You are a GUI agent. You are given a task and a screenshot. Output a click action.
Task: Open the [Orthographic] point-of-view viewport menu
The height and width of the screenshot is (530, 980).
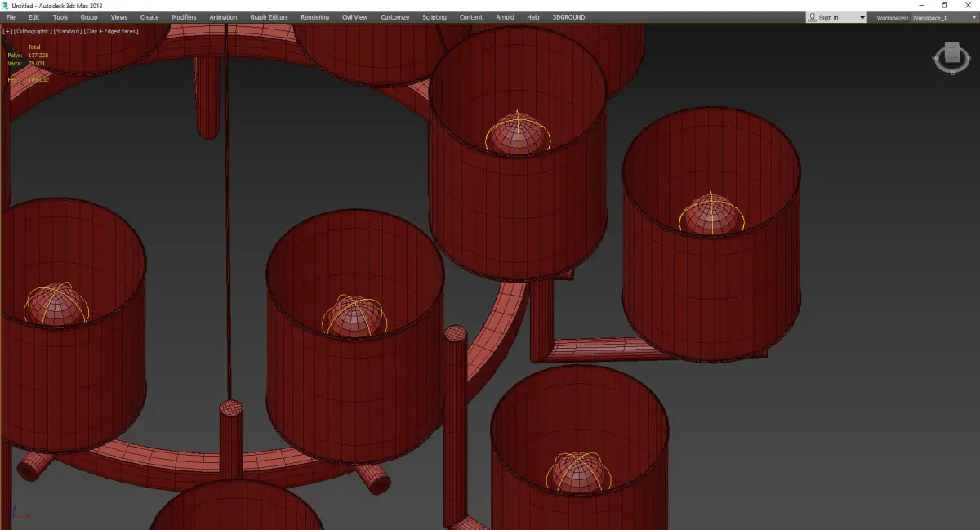click(32, 31)
